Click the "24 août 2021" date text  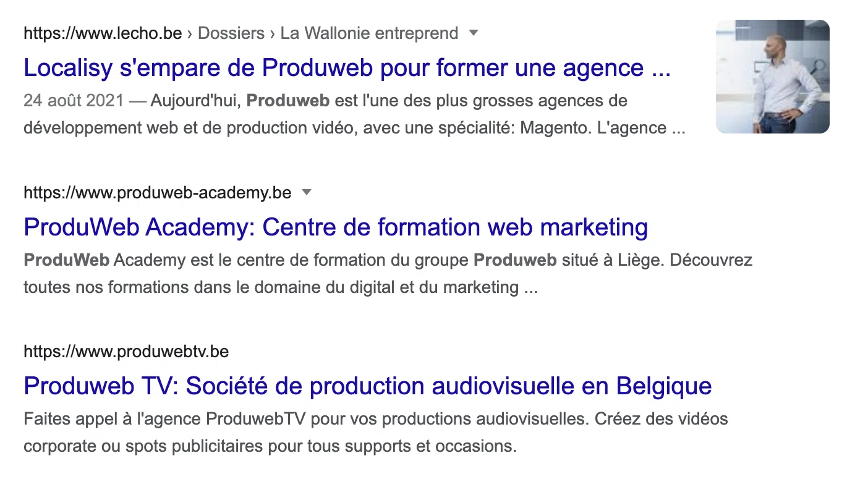point(74,101)
